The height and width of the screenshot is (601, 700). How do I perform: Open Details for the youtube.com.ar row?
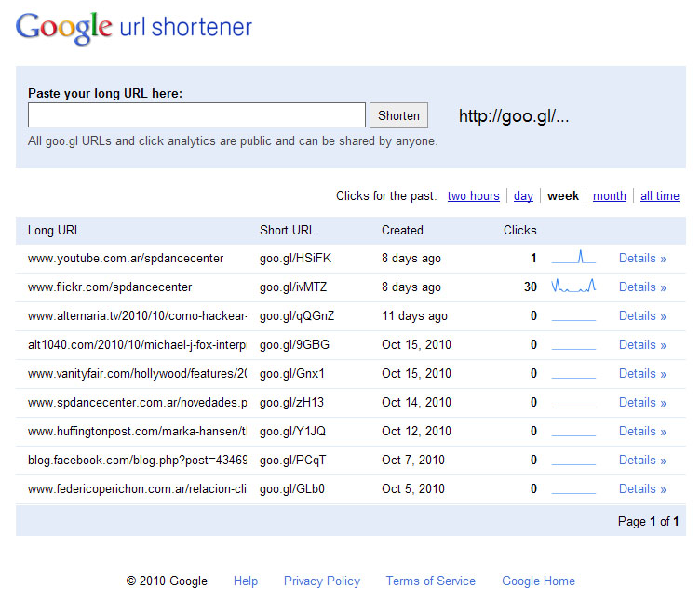[642, 259]
